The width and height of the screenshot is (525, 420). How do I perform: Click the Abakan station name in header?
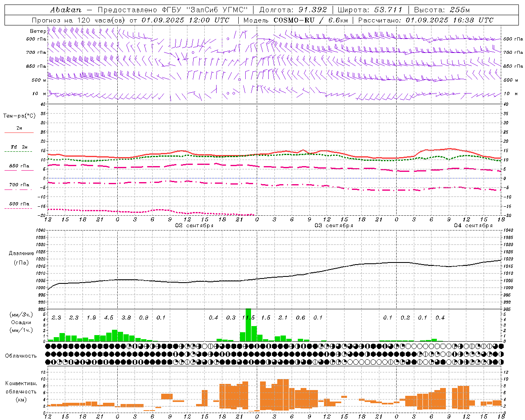point(66,10)
